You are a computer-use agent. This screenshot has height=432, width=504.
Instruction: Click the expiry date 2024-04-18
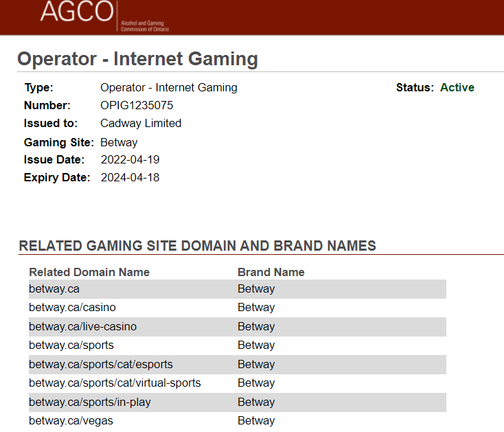tap(130, 177)
